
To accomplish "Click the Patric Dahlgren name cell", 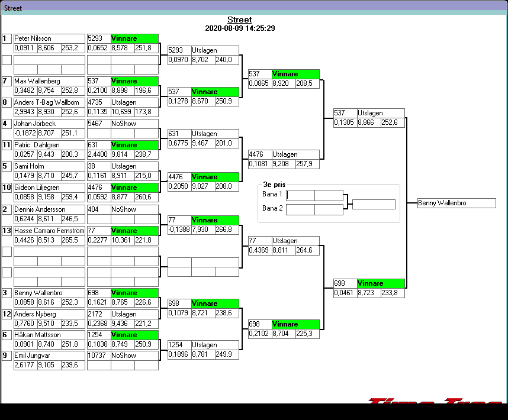I will coord(49,145).
